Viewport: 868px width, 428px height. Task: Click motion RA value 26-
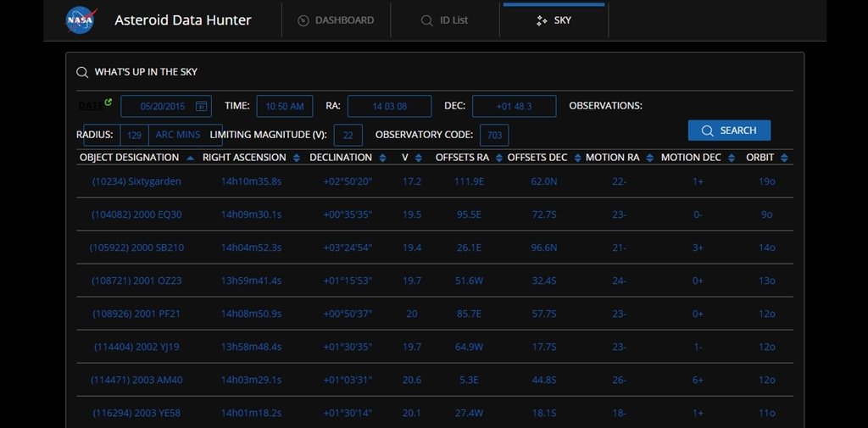pyautogui.click(x=619, y=381)
